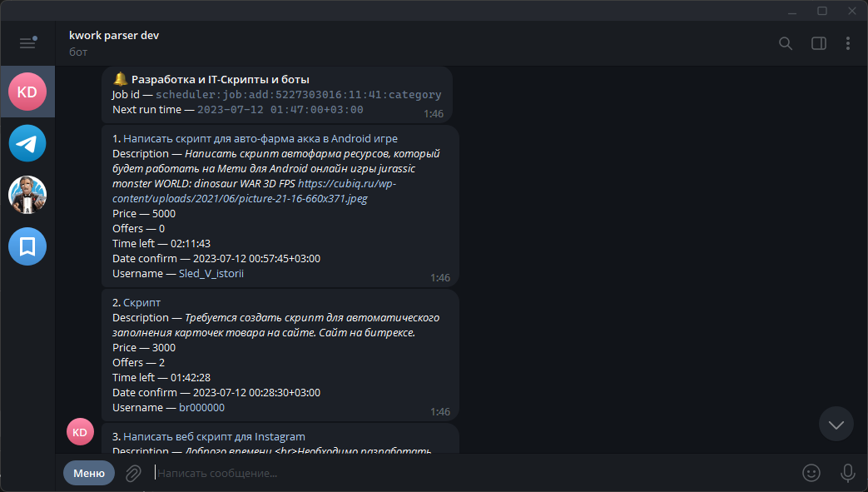Close the Telegram window
The width and height of the screenshot is (868, 492).
coord(852,11)
